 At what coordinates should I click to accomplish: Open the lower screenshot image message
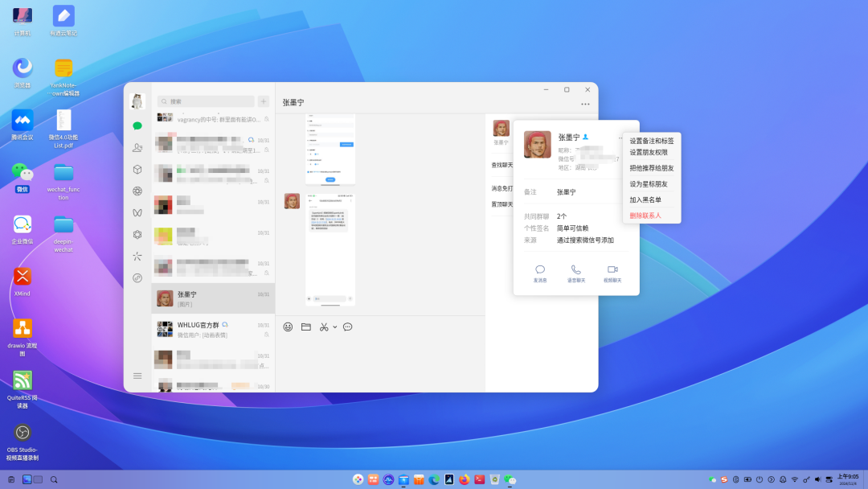(330, 249)
